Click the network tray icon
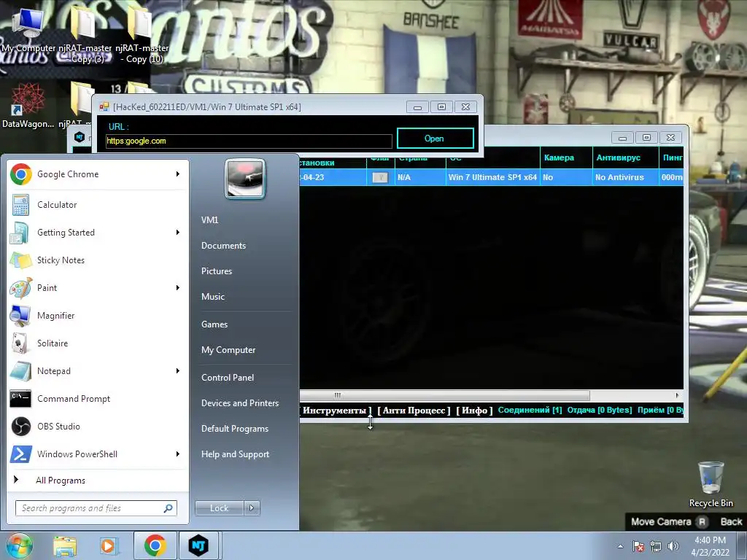Screen dimensions: 747x560 (x=656, y=546)
